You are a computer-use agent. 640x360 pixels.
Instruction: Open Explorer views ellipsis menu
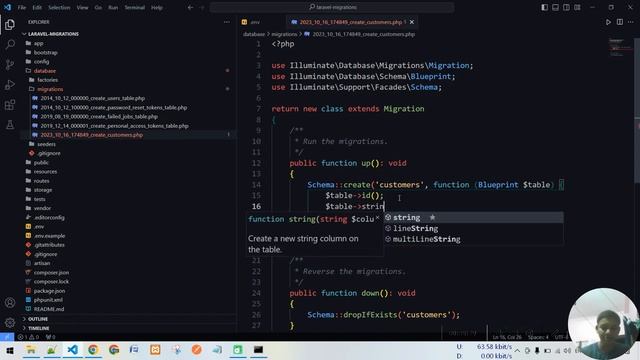[227, 22]
